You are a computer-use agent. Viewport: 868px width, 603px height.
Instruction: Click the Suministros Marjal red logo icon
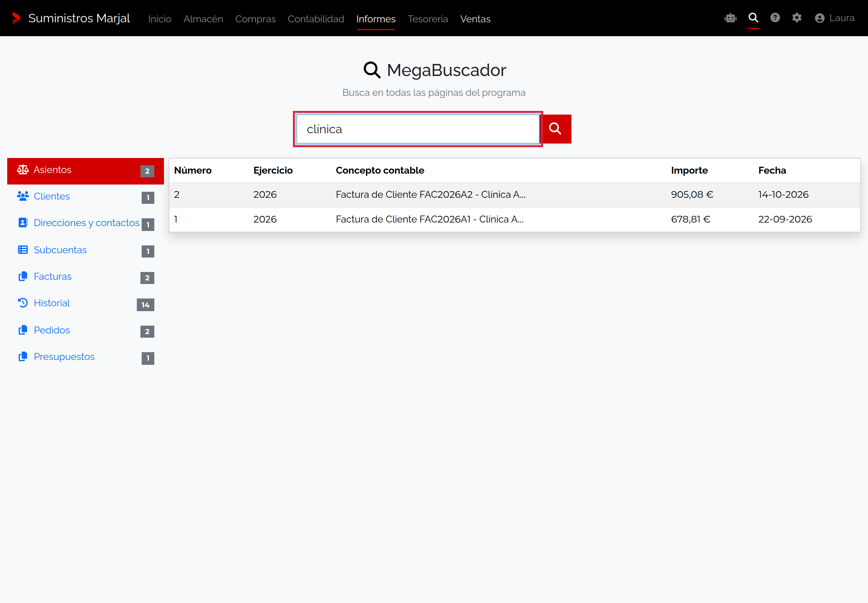[x=16, y=18]
